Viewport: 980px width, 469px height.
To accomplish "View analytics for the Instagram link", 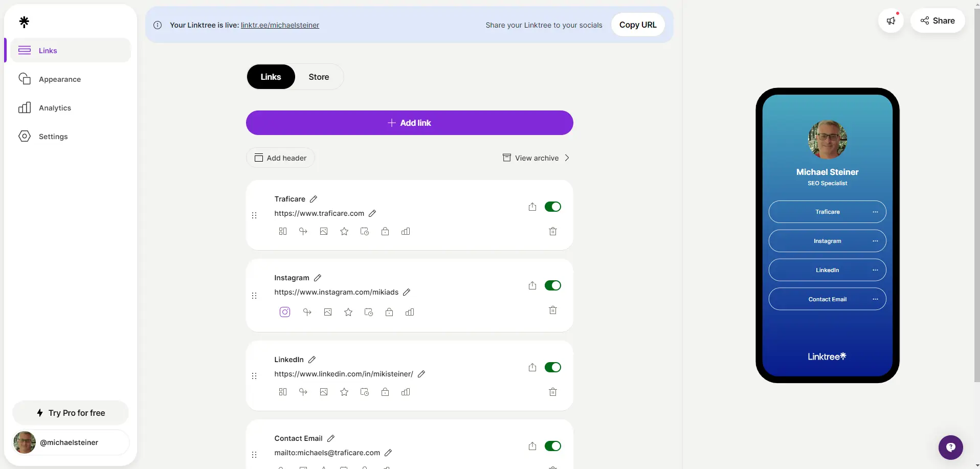I will pos(410,312).
